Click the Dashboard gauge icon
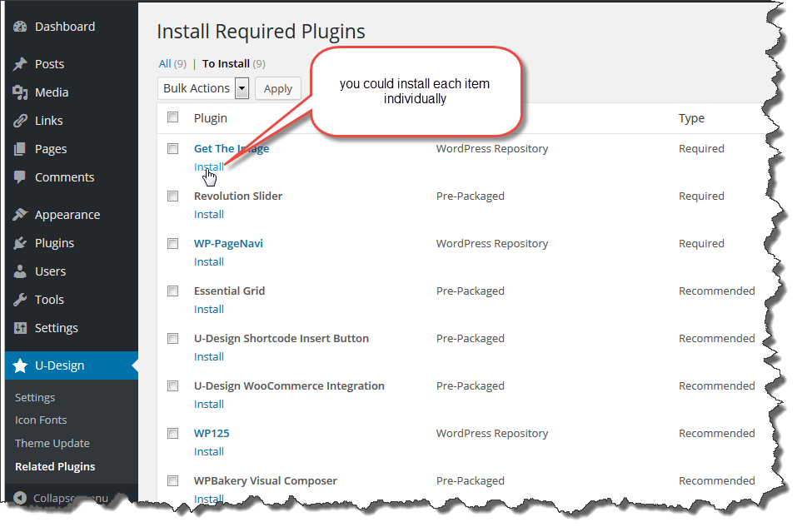The height and width of the screenshot is (532, 802). click(x=20, y=27)
